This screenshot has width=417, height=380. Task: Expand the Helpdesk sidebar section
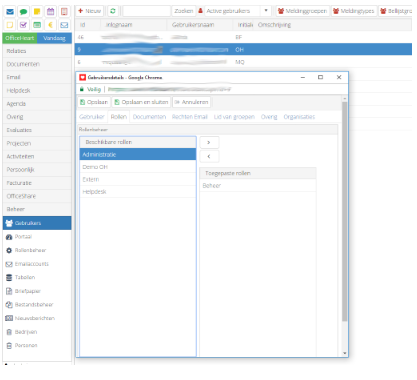click(37, 91)
